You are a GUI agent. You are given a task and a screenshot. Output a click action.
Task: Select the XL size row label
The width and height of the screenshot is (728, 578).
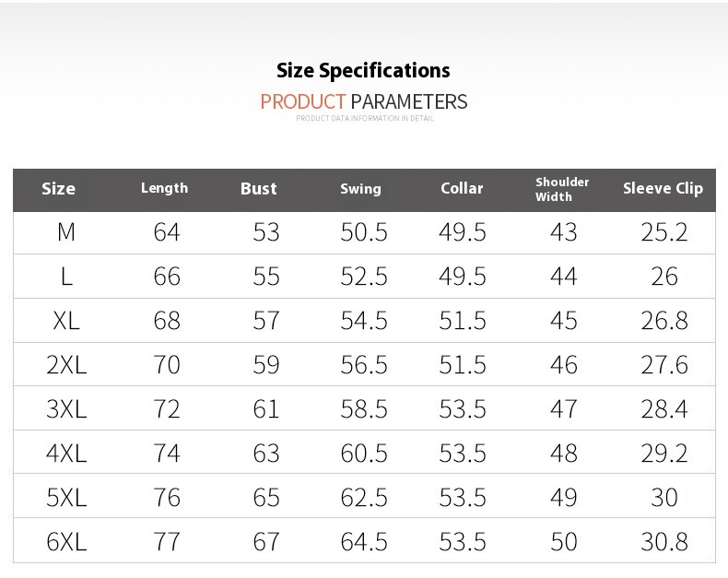66,321
